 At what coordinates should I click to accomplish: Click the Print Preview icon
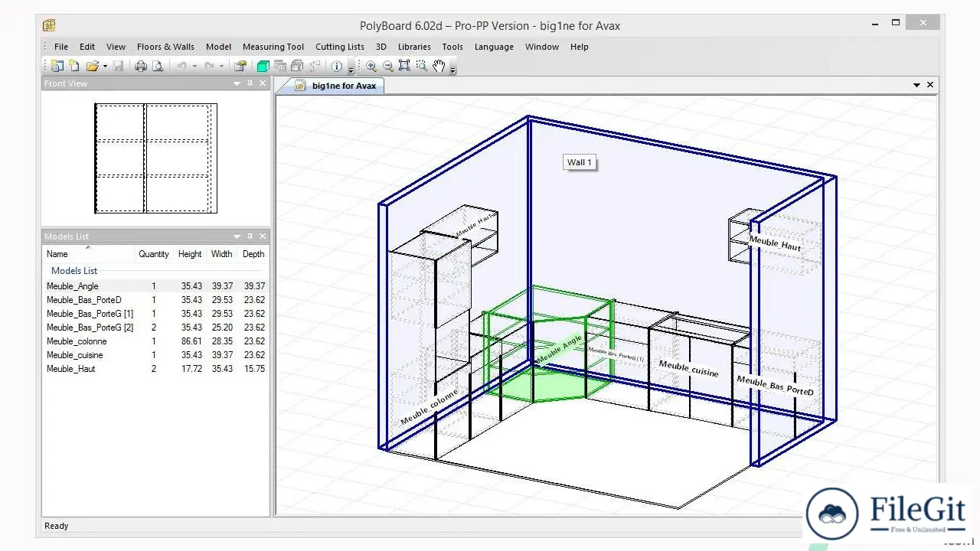click(x=158, y=67)
